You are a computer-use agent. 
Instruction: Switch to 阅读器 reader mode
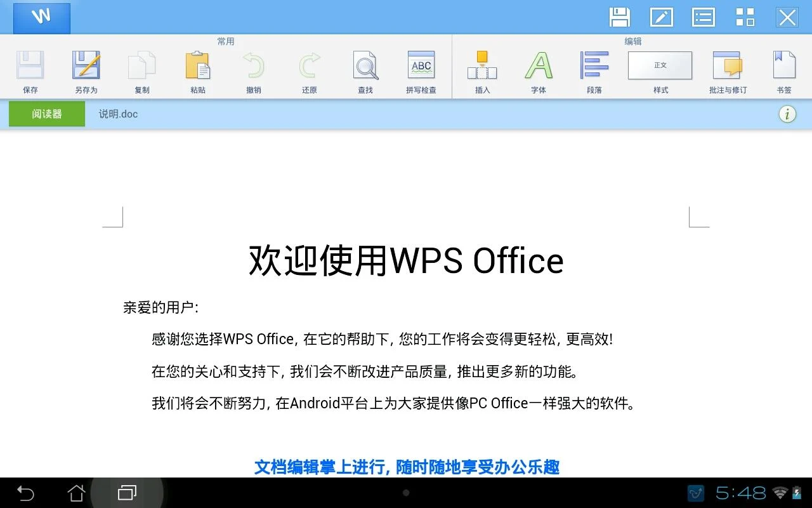click(47, 114)
